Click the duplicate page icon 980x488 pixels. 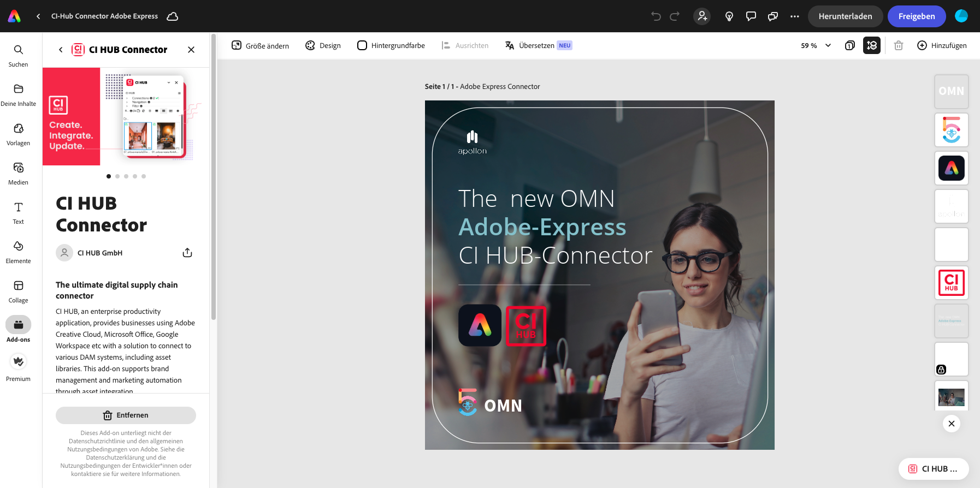click(x=850, y=46)
